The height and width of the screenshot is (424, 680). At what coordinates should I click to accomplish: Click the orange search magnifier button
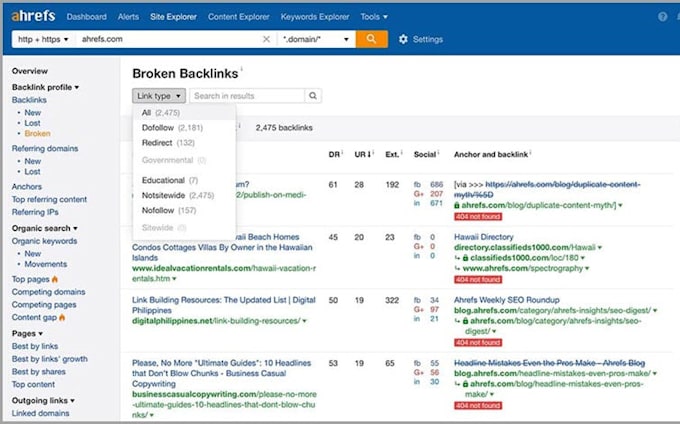(372, 39)
